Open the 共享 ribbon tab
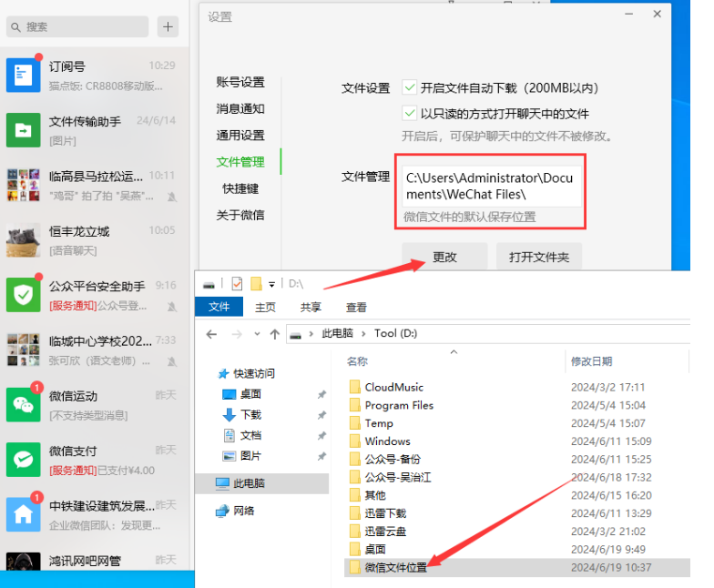The height and width of the screenshot is (588, 714). (x=311, y=308)
